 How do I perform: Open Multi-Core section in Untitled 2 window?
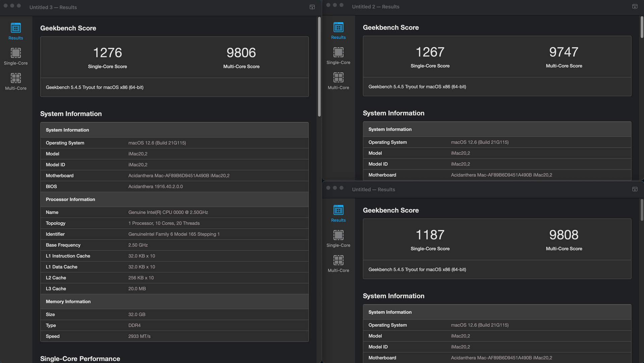pos(338,81)
